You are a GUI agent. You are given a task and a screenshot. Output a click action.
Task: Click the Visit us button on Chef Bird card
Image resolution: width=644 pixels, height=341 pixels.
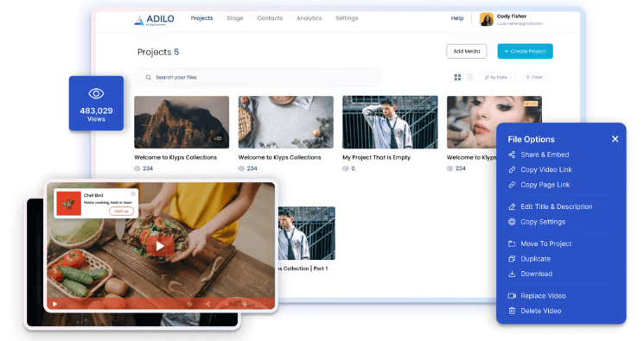[x=121, y=211]
